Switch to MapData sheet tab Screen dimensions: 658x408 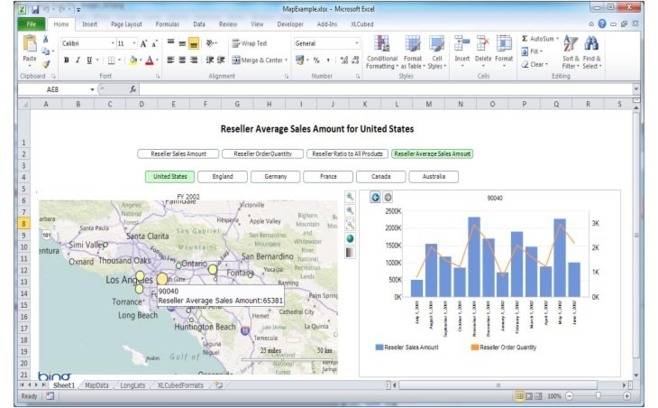coord(97,385)
